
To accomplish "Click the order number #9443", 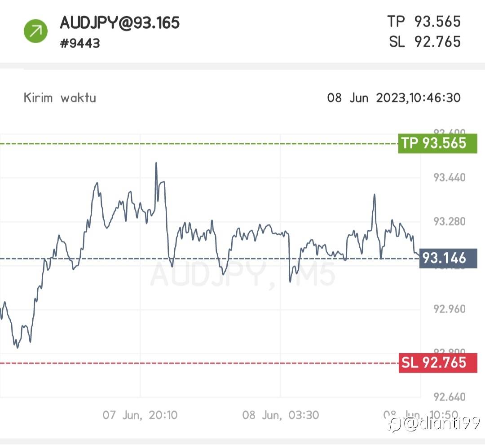I will click(x=80, y=44).
